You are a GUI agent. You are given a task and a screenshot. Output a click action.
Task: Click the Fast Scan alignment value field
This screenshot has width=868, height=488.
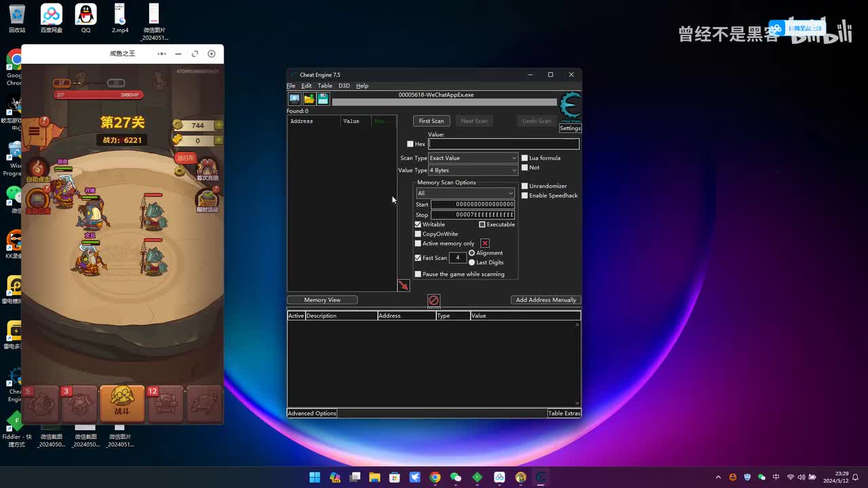458,258
